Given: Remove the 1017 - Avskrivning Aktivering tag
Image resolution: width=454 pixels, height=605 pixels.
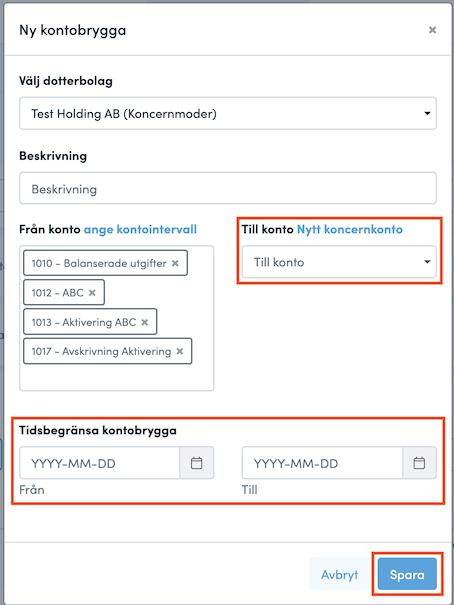Looking at the screenshot, I should (x=180, y=352).
